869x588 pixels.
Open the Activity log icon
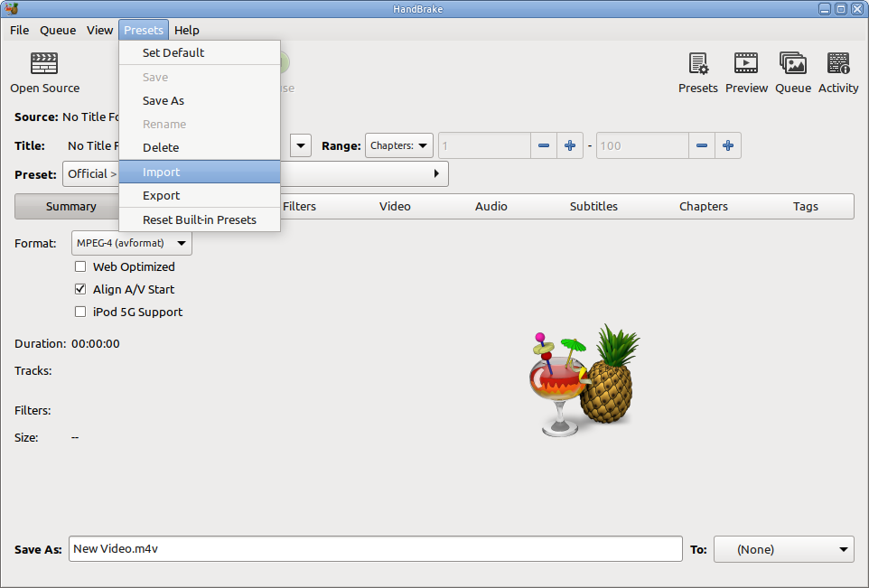[837, 64]
